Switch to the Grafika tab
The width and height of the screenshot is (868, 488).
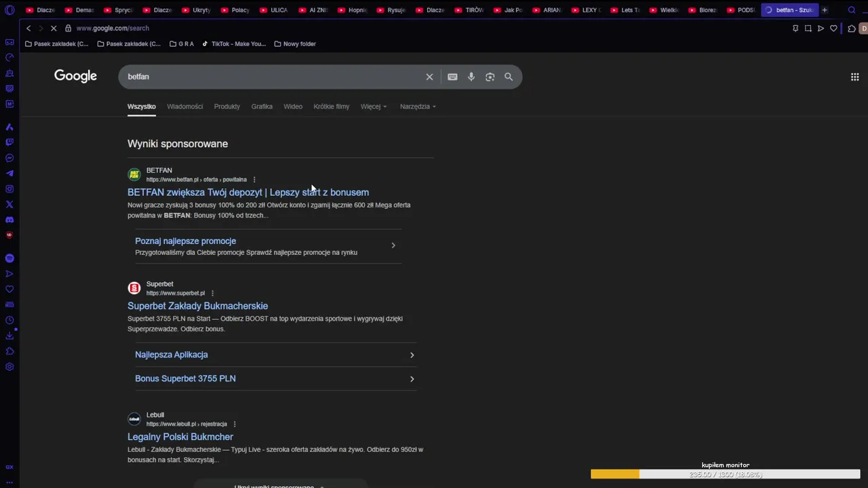click(x=262, y=106)
